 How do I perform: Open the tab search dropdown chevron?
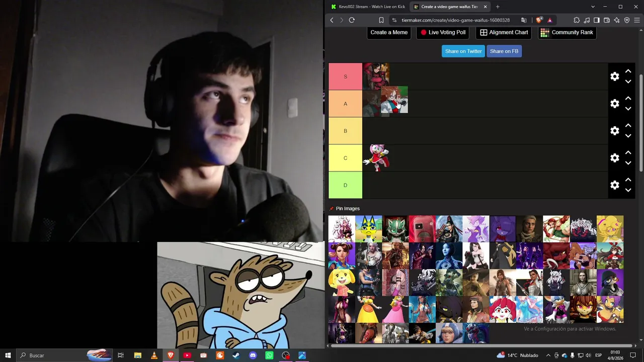coord(593,7)
